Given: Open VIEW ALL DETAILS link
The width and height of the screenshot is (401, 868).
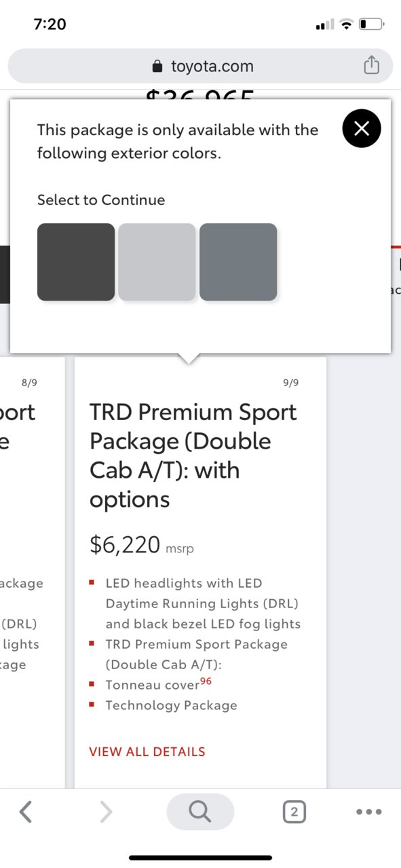Looking at the screenshot, I should (x=147, y=751).
